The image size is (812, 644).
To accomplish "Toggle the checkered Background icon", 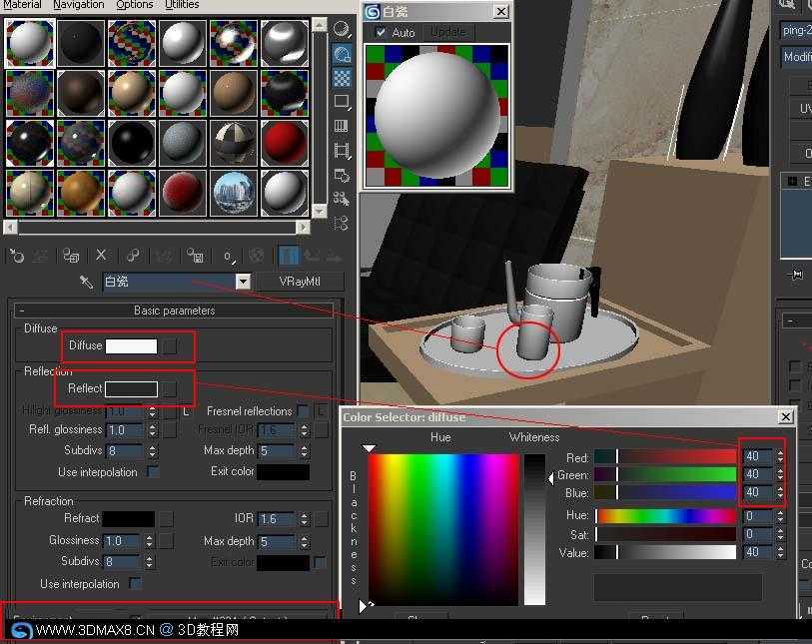I will [x=342, y=77].
